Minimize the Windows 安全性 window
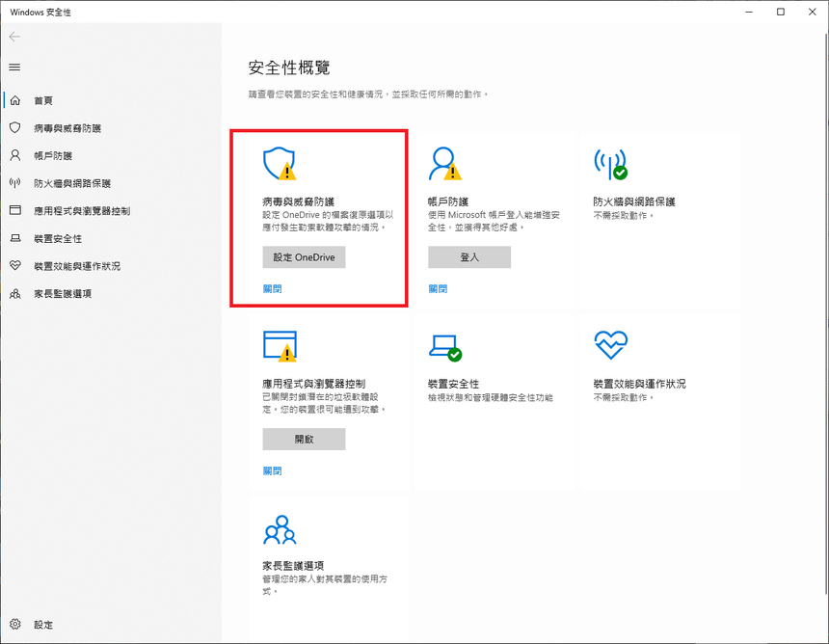This screenshot has width=829, height=644. click(x=749, y=12)
